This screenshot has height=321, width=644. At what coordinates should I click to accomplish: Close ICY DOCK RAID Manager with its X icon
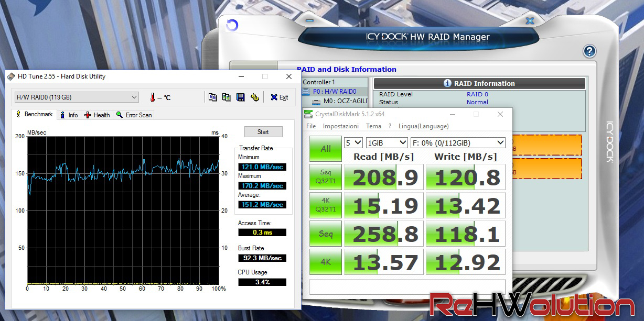[530, 21]
